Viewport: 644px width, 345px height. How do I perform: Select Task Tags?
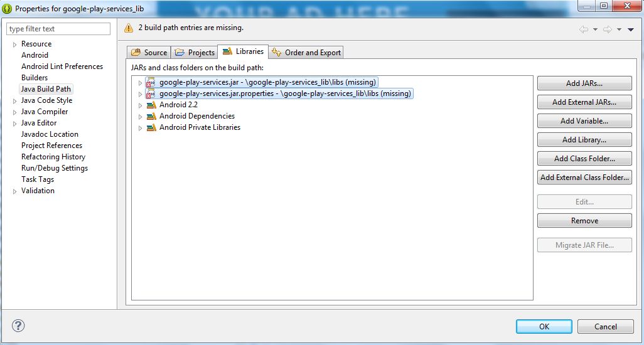click(x=38, y=179)
